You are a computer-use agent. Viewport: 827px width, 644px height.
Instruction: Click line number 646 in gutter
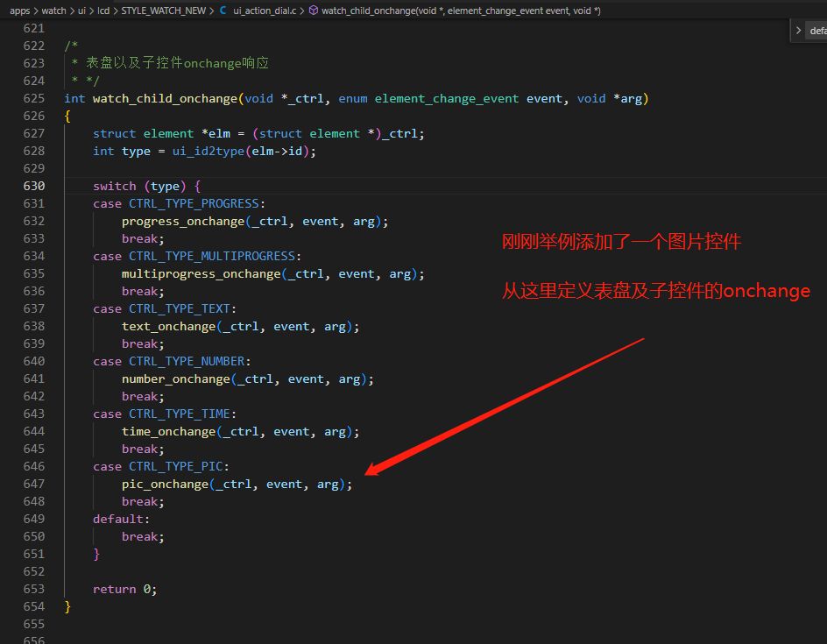click(34, 467)
